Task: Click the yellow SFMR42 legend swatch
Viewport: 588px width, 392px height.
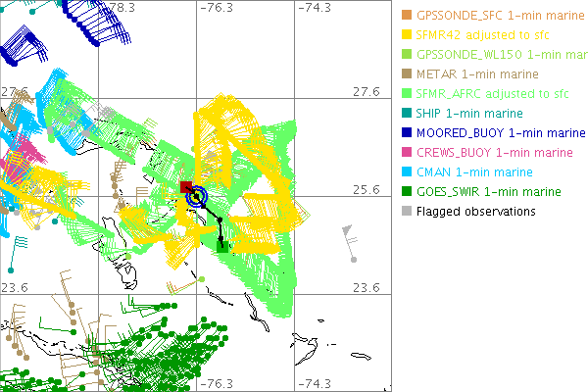Action: coord(405,34)
